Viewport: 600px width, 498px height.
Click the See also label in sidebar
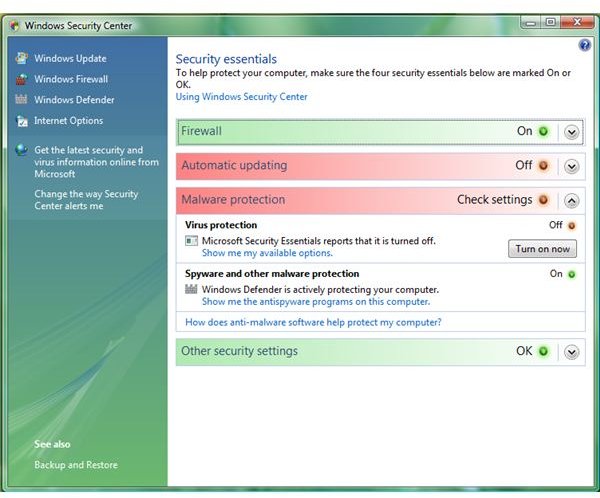tap(52, 444)
